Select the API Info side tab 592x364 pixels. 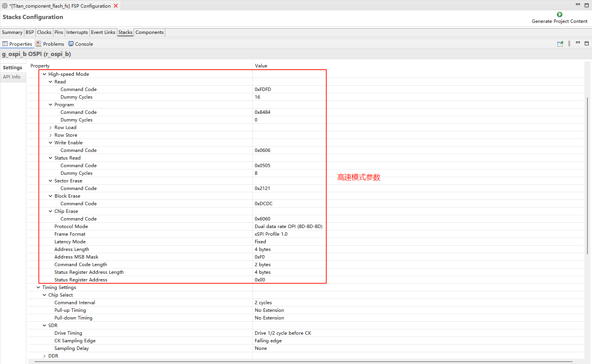pos(12,77)
